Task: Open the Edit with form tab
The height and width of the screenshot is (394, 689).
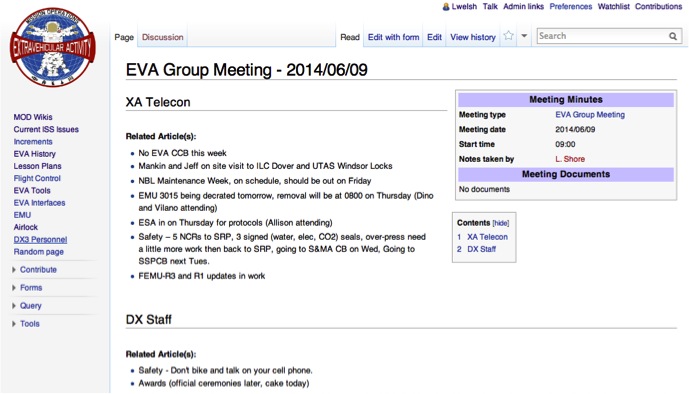Action: [393, 37]
